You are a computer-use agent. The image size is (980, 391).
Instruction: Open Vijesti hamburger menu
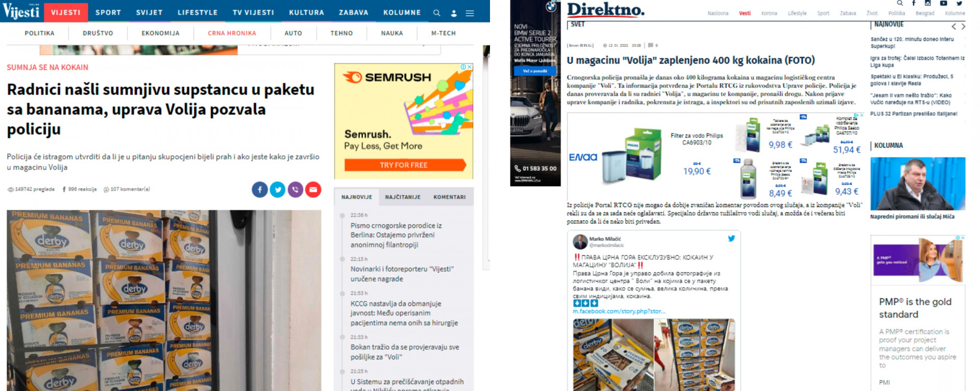(470, 13)
